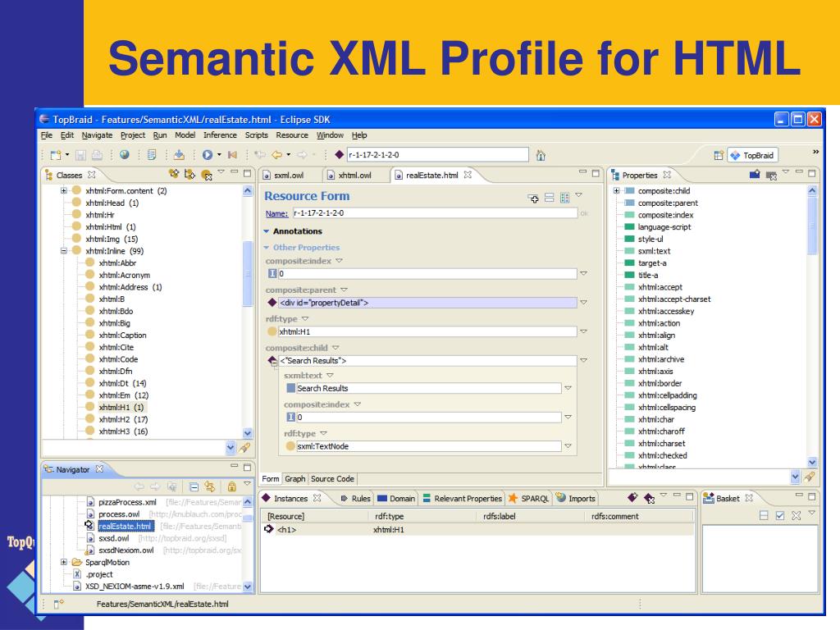Click the Name: link in Resource Form
Image resolution: width=840 pixels, height=630 pixels.
[x=276, y=213]
